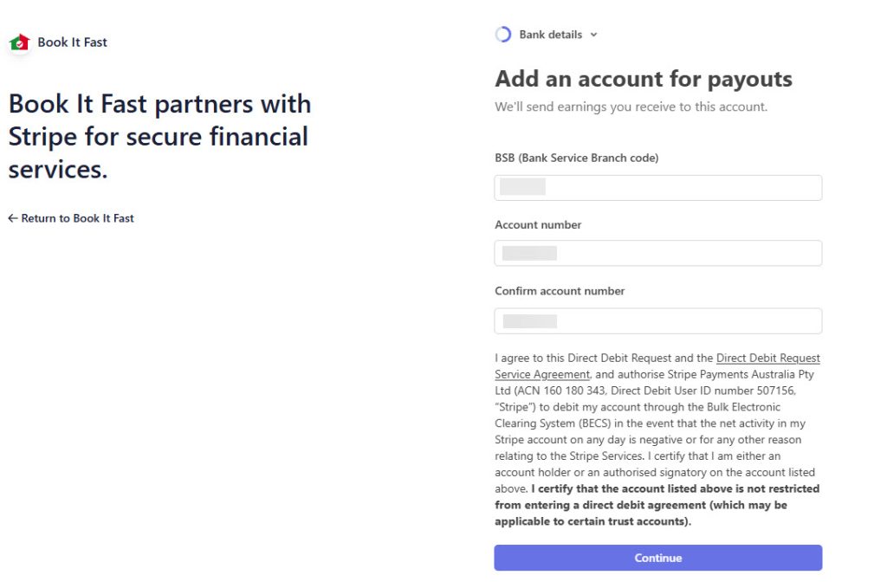Viewport: 887px width, 588px height.
Task: Click the Stripe partnership headline text
Action: tap(159, 136)
